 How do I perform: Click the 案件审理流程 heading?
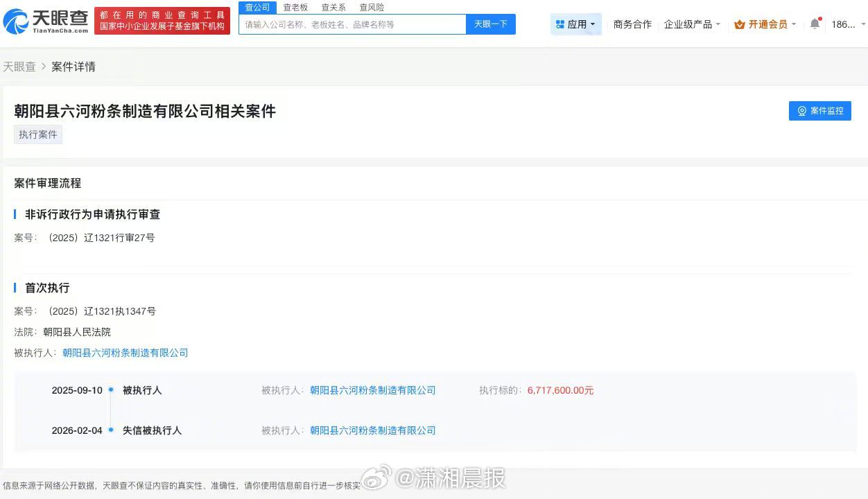coord(48,183)
